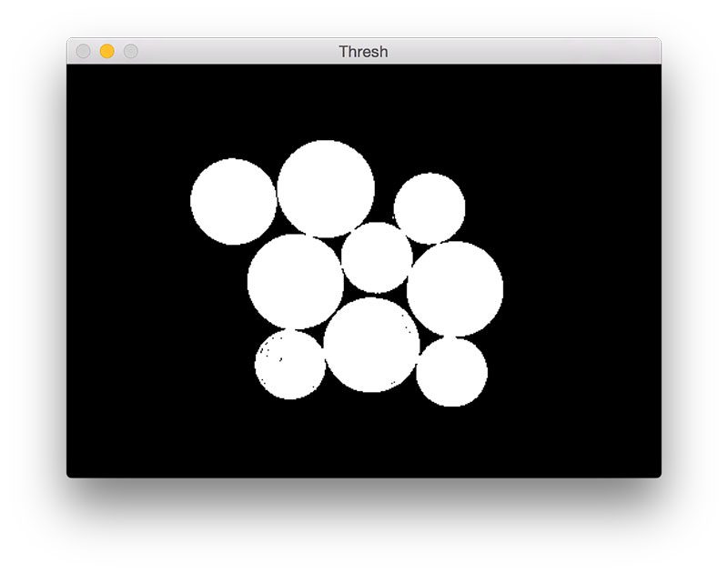Click the yellow minimize button in title bar

click(x=106, y=51)
